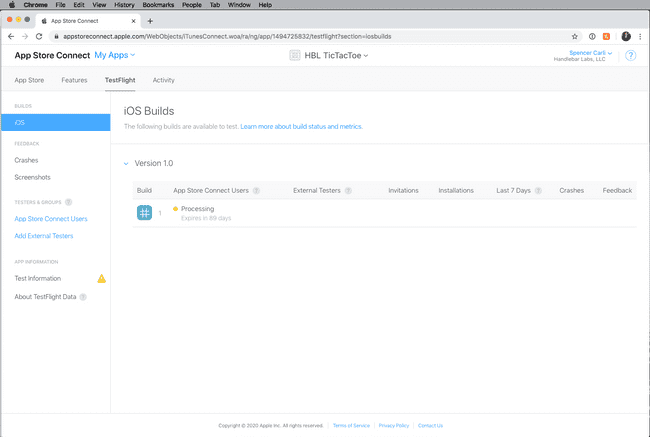Open Crashes feedback section
Image resolution: width=650 pixels, height=437 pixels.
tap(26, 160)
